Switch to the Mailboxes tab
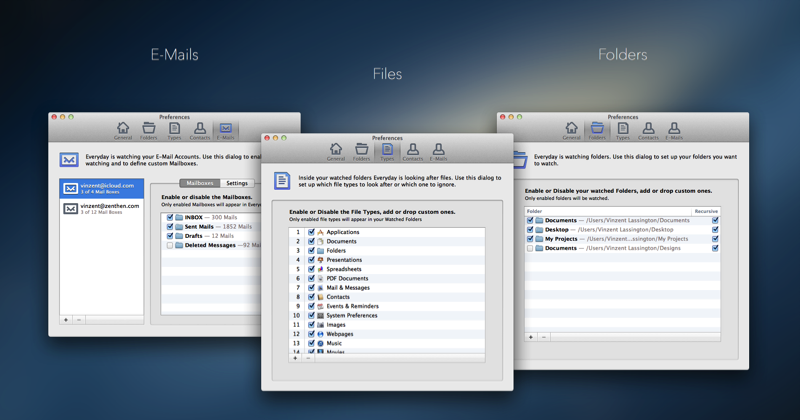The height and width of the screenshot is (420, 800). click(x=200, y=183)
